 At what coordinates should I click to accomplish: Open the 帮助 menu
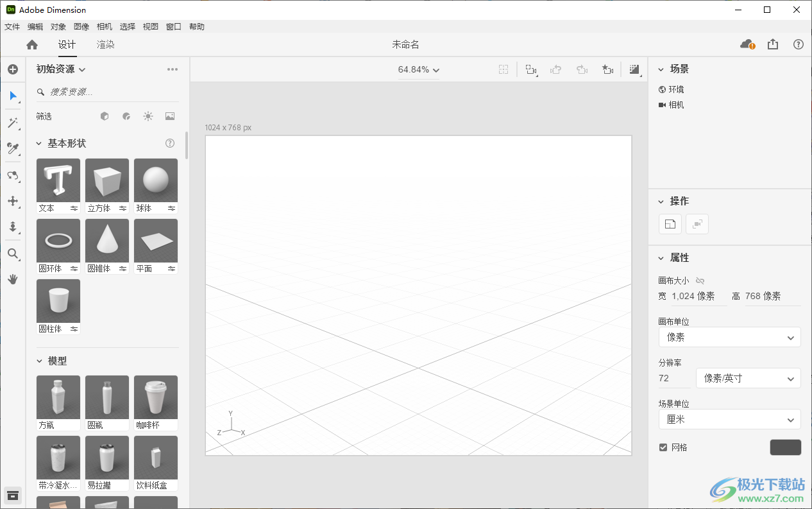[x=197, y=27]
